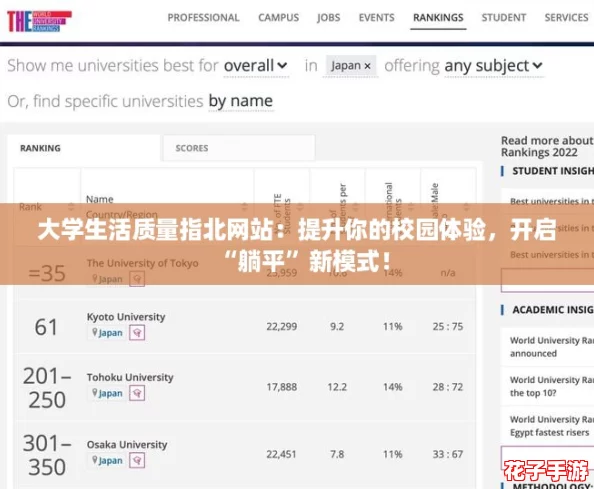Click the location pin in Osaka row

point(95,460)
